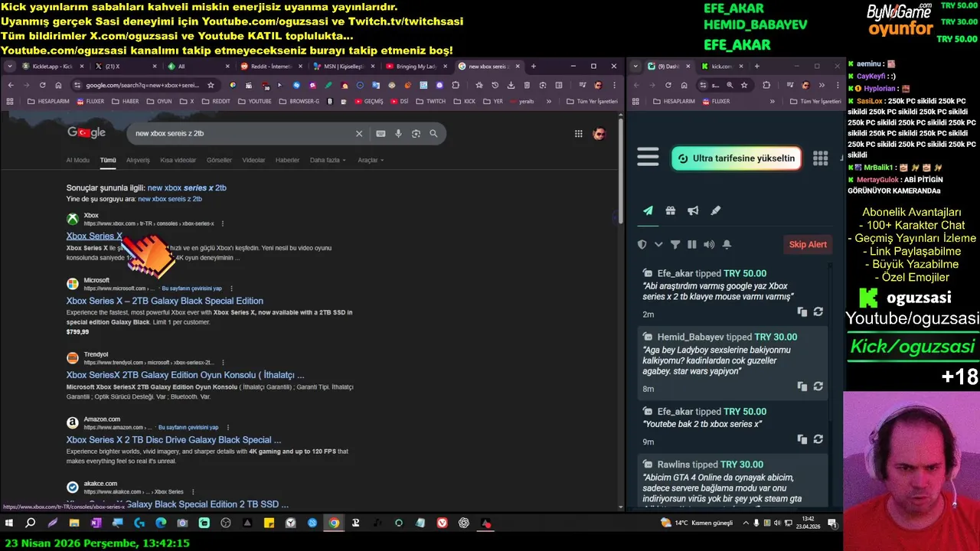Open Chrome from the taskbar
Image resolution: width=980 pixels, height=551 pixels.
(x=334, y=523)
